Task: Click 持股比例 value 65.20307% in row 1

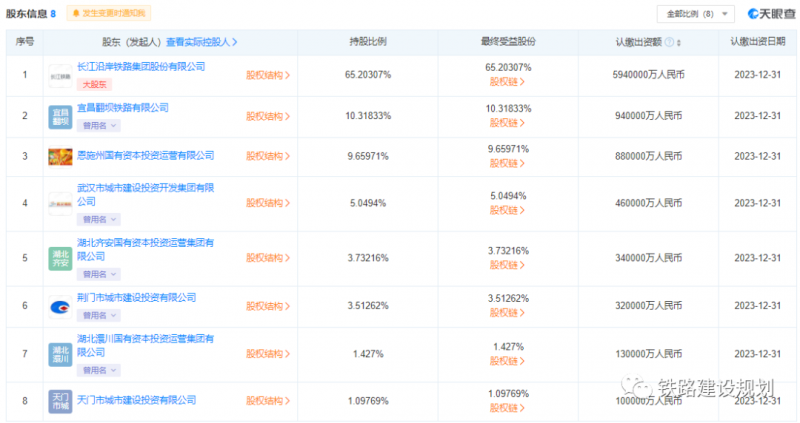Action: (x=368, y=75)
